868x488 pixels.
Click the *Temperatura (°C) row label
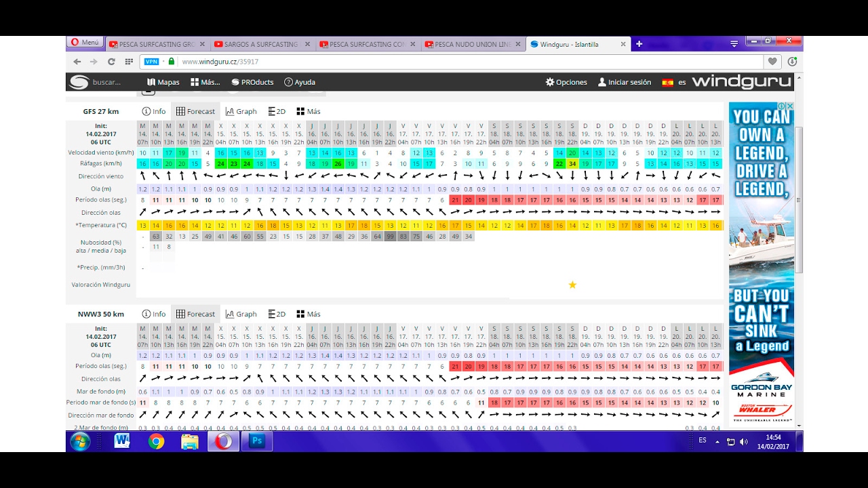(101, 225)
